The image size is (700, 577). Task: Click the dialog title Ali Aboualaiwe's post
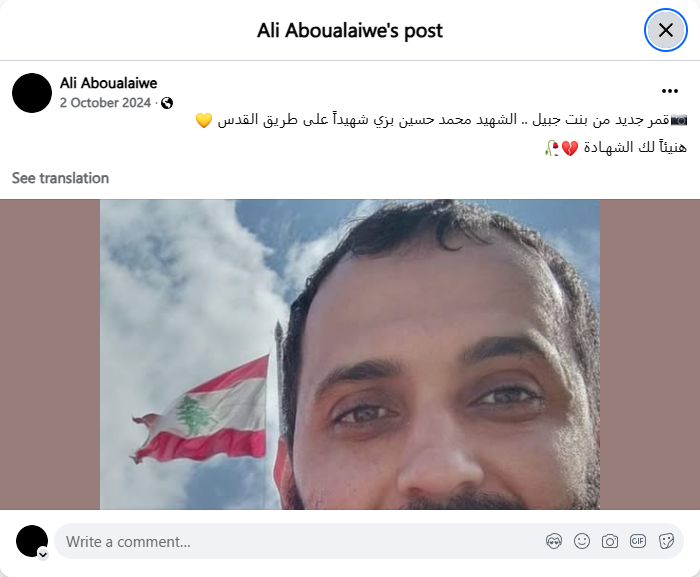click(x=350, y=31)
